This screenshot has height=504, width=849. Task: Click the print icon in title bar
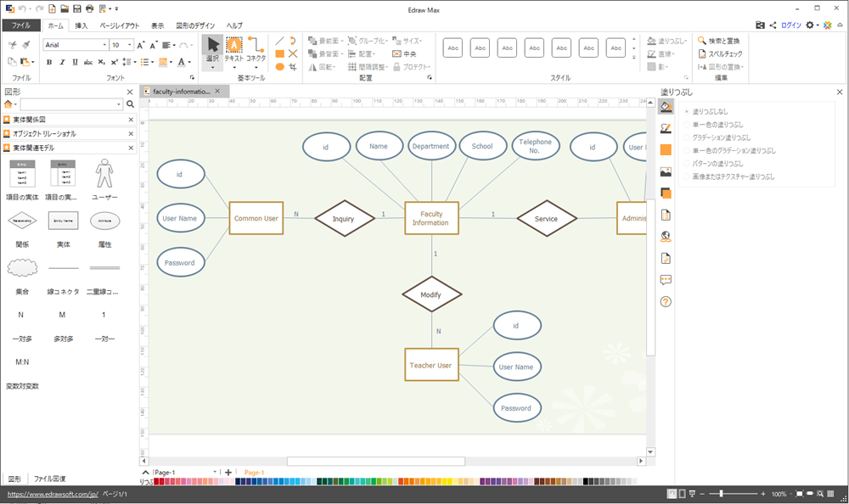pos(89,8)
